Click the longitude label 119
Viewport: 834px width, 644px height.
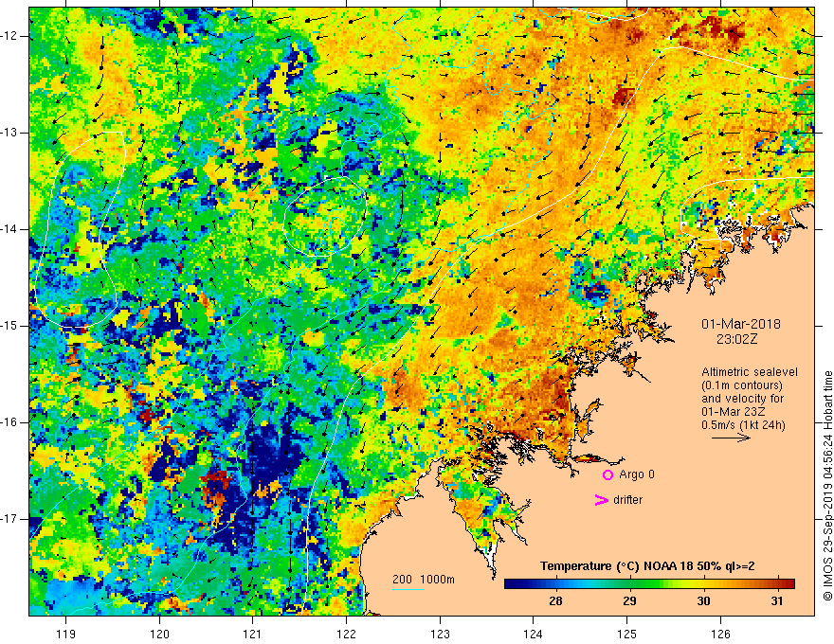(66, 634)
